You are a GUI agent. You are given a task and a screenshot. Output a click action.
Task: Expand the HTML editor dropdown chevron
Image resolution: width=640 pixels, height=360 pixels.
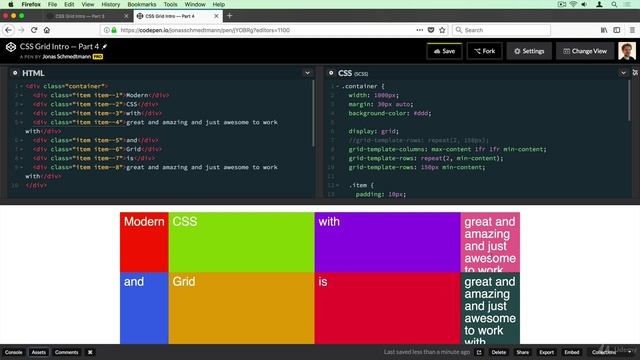pyautogui.click(x=307, y=73)
